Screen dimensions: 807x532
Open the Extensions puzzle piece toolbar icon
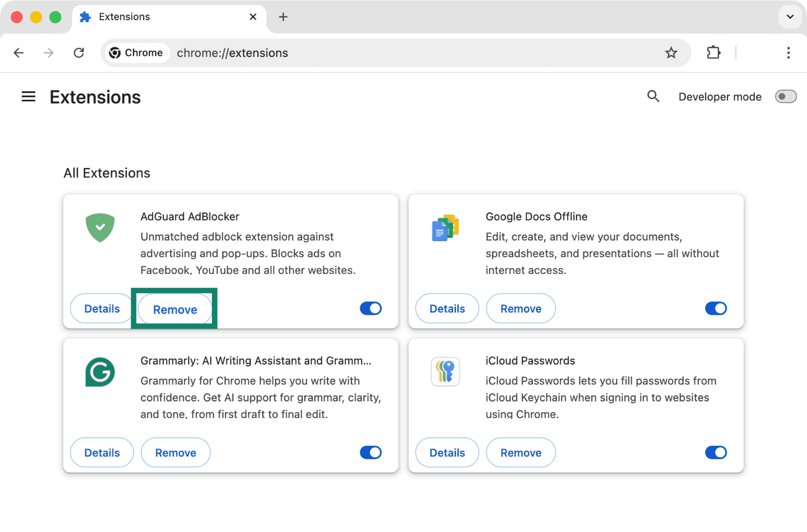pos(713,53)
